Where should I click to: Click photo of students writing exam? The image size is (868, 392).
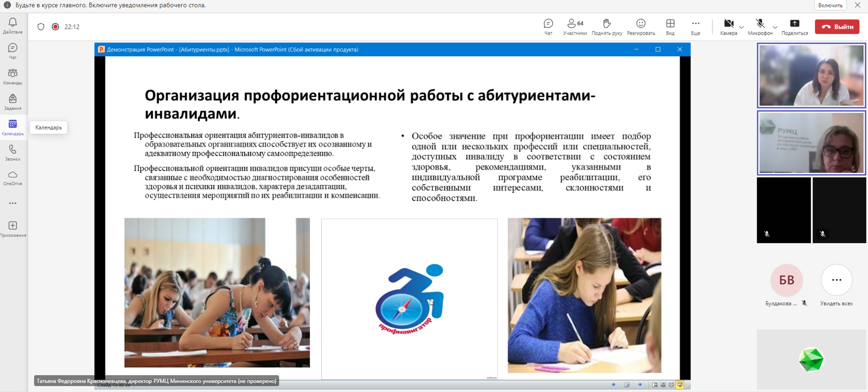tap(217, 293)
